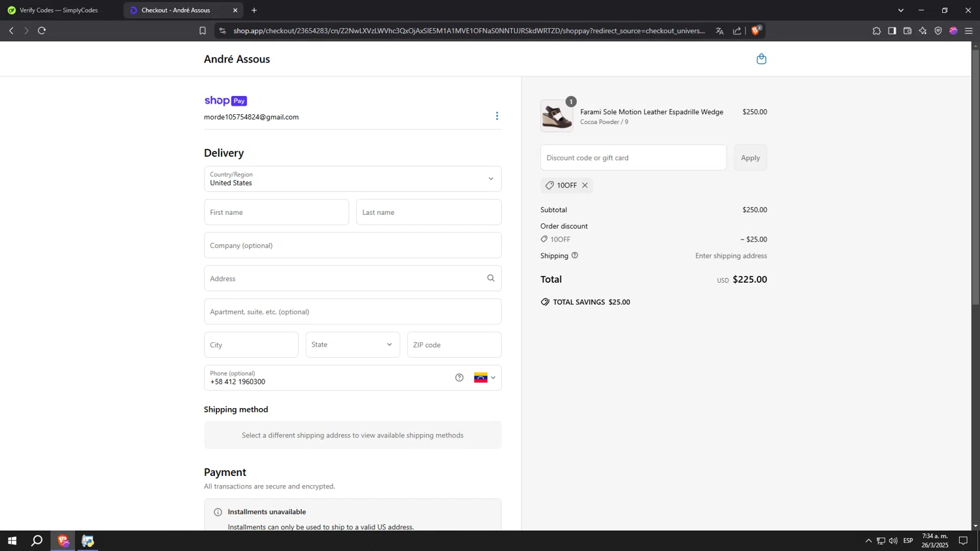Click the ESP keyboard language indicator
The width and height of the screenshot is (980, 551).
pos(908,541)
